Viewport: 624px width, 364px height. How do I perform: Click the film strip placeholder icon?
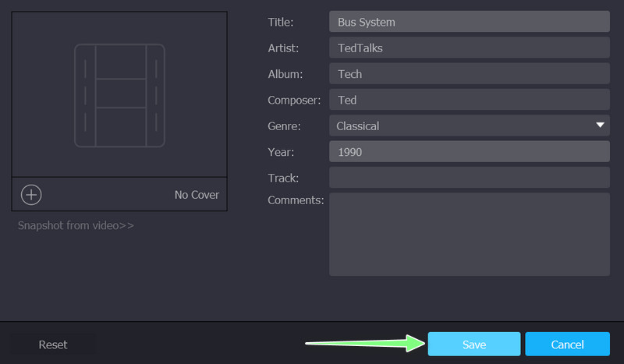pos(119,95)
